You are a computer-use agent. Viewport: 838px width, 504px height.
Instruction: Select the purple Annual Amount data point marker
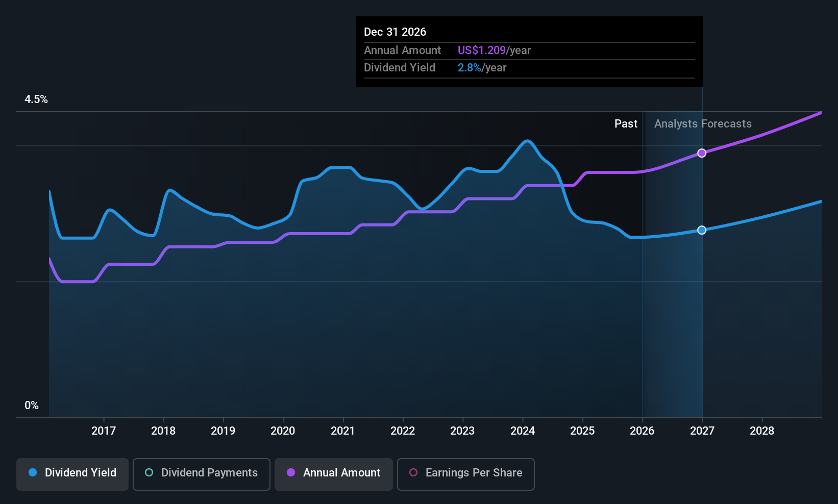click(x=702, y=153)
